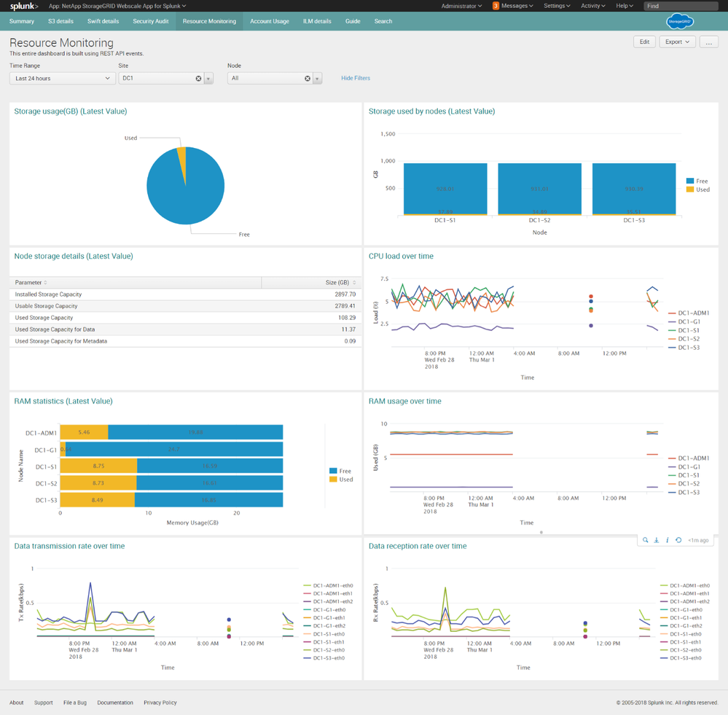Viewport: 728px width, 715px height.
Task: Click the Hide Filters link
Action: point(356,78)
